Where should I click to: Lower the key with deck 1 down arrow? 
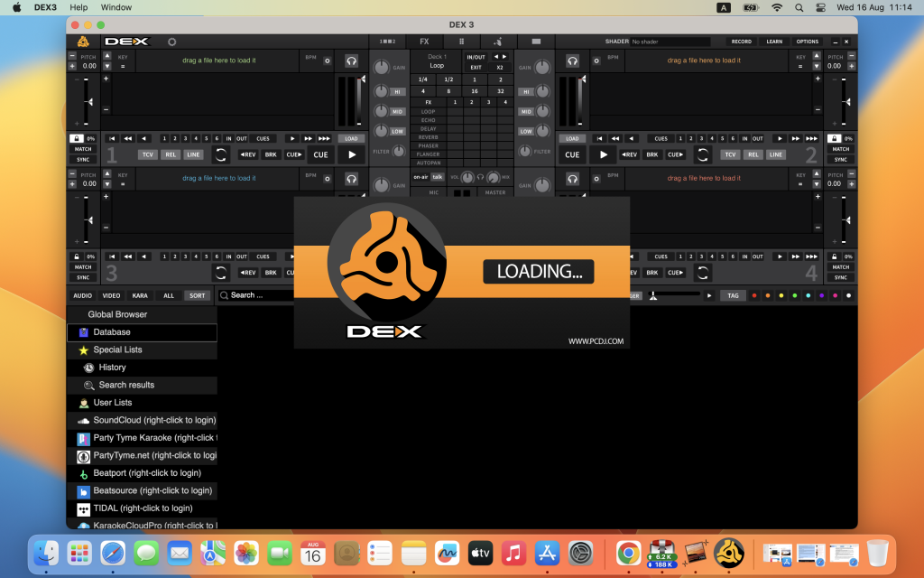point(106,67)
